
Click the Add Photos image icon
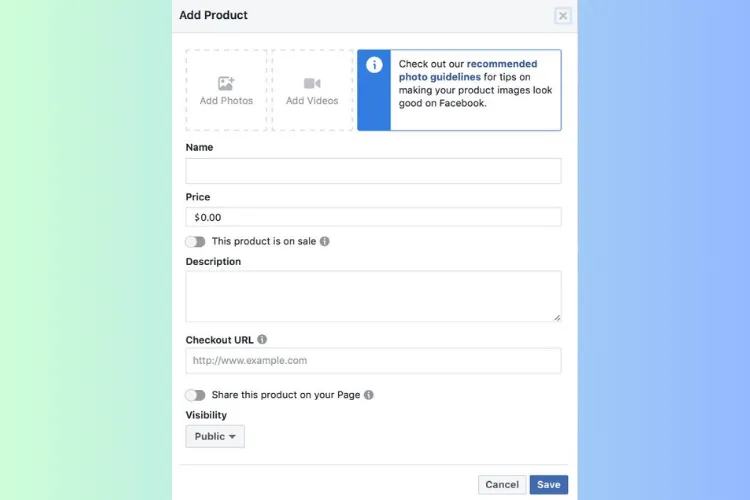(x=226, y=84)
